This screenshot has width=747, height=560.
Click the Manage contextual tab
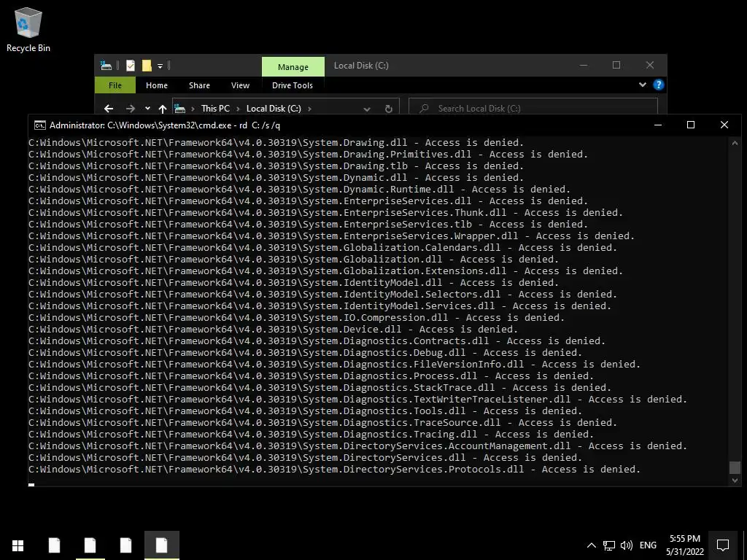click(293, 66)
